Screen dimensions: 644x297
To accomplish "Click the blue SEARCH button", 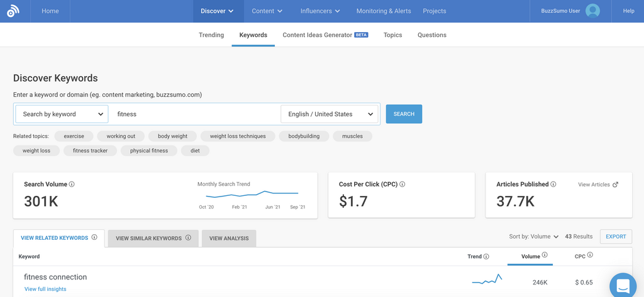I will pos(404,114).
